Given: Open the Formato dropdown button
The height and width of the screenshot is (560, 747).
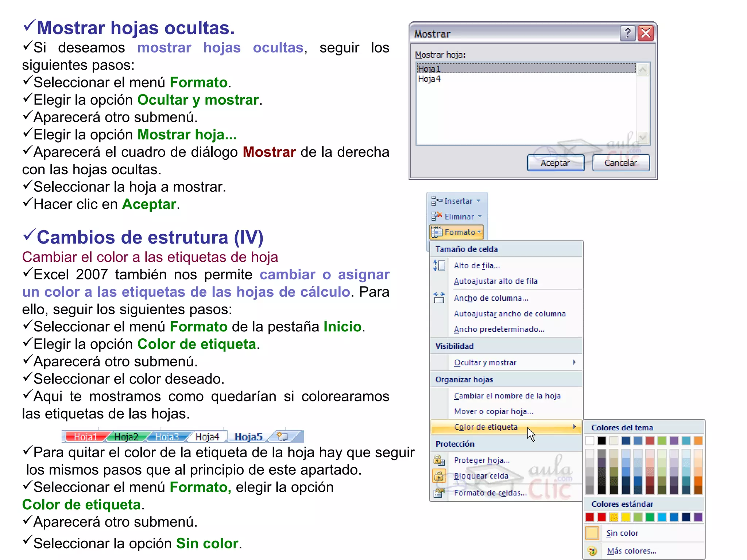Looking at the screenshot, I should click(457, 232).
